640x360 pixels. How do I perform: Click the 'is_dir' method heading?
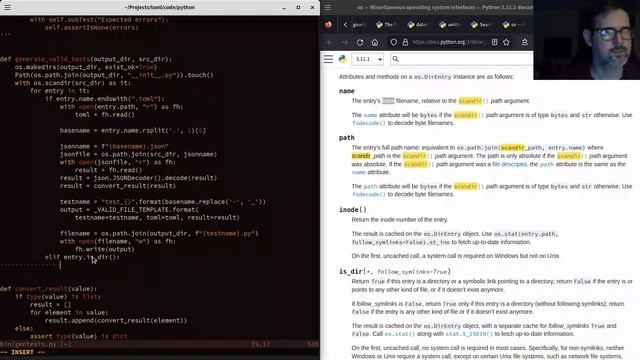click(395, 271)
